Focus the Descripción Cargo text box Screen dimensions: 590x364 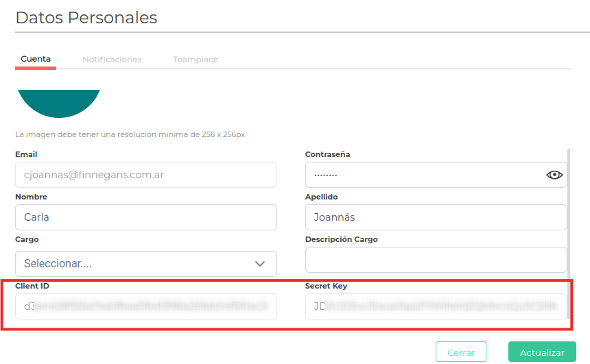coord(436,260)
